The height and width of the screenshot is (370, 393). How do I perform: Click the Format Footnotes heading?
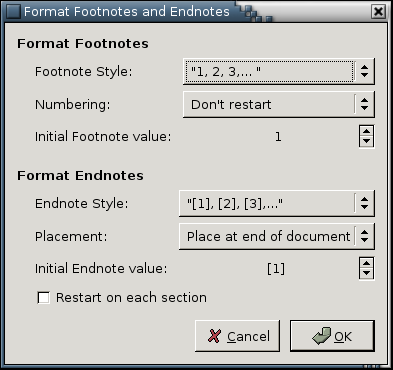pos(83,44)
